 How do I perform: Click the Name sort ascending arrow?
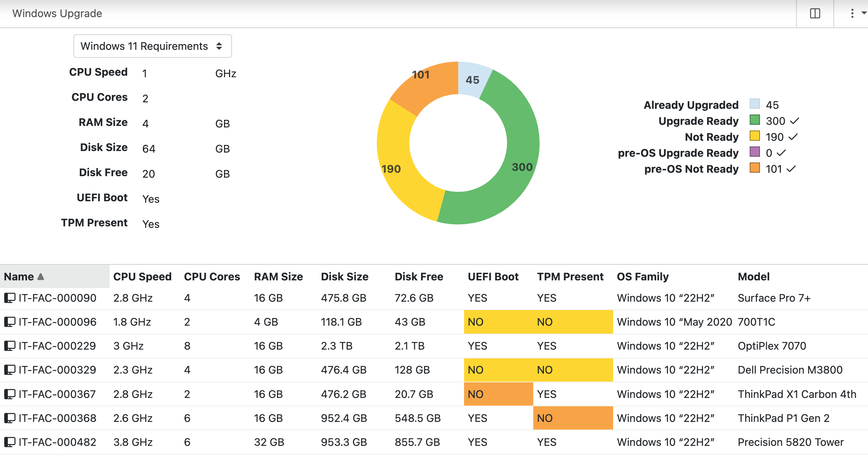(41, 277)
